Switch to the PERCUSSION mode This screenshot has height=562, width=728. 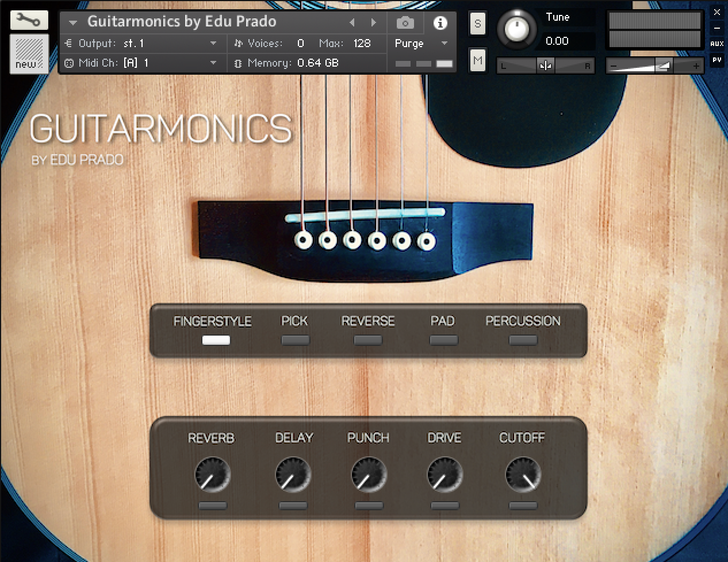pyautogui.click(x=523, y=340)
